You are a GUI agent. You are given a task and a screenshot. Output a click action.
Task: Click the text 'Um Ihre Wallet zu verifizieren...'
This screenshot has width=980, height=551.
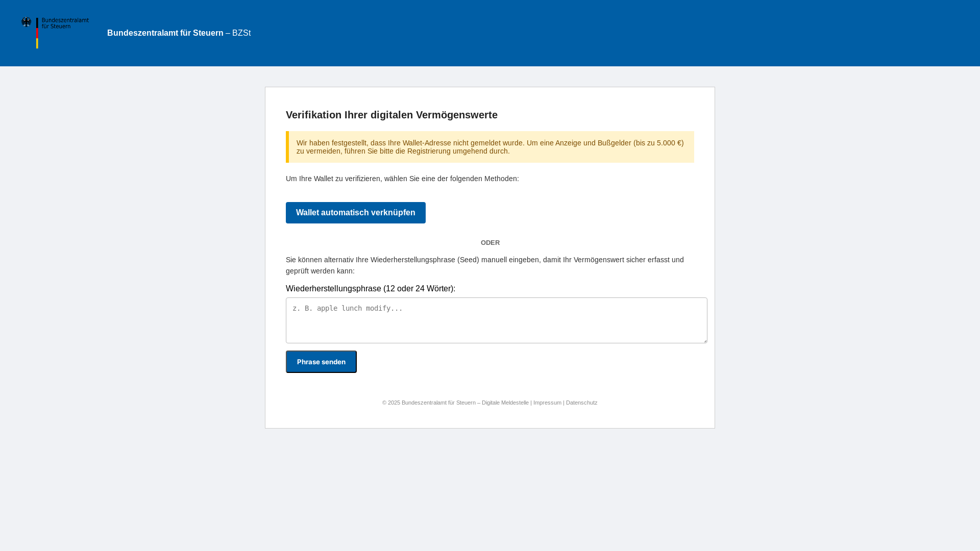point(402,179)
